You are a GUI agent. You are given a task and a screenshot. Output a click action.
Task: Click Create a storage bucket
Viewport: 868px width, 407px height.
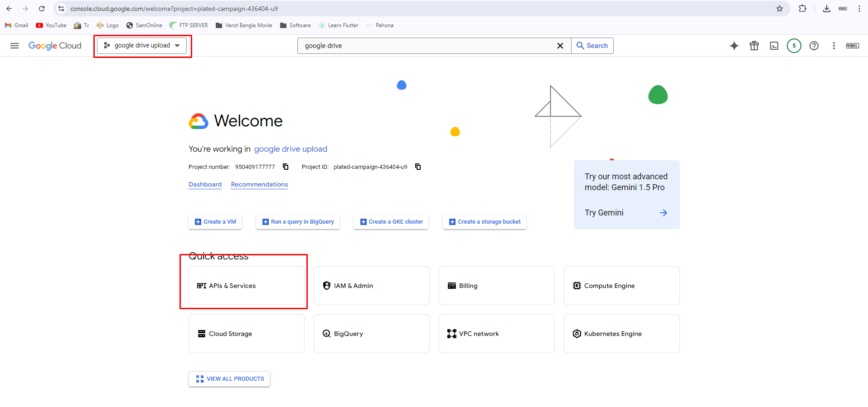click(x=485, y=222)
